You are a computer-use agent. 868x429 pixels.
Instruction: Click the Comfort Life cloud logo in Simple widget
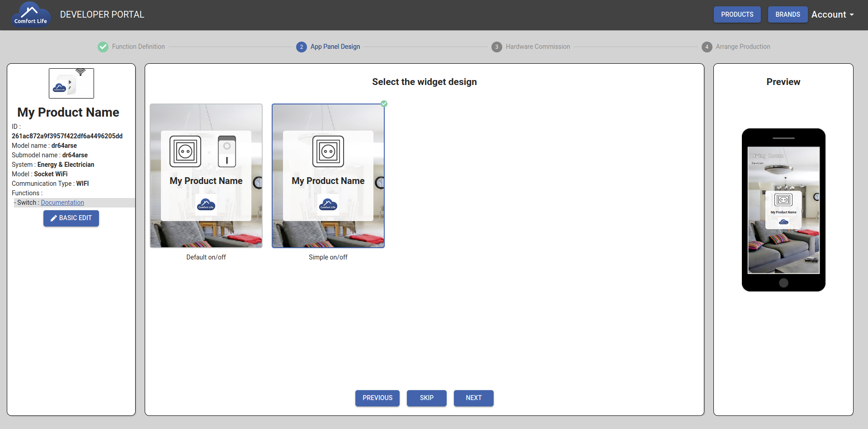point(328,205)
